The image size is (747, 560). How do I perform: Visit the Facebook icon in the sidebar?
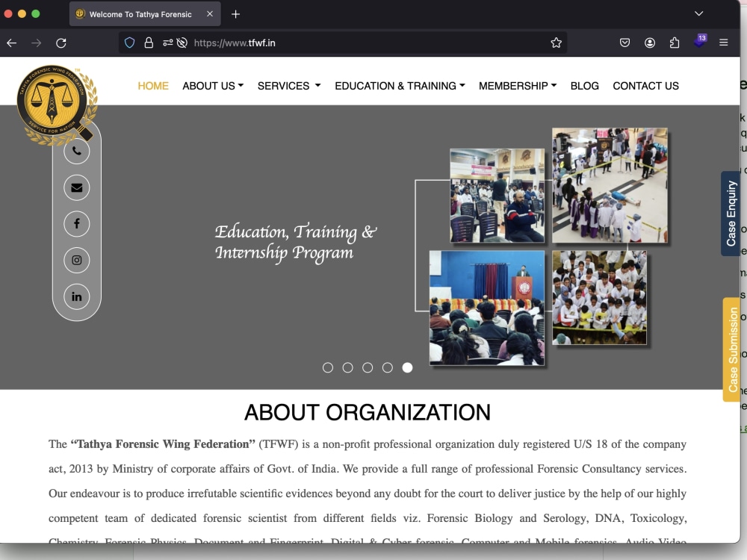76,223
